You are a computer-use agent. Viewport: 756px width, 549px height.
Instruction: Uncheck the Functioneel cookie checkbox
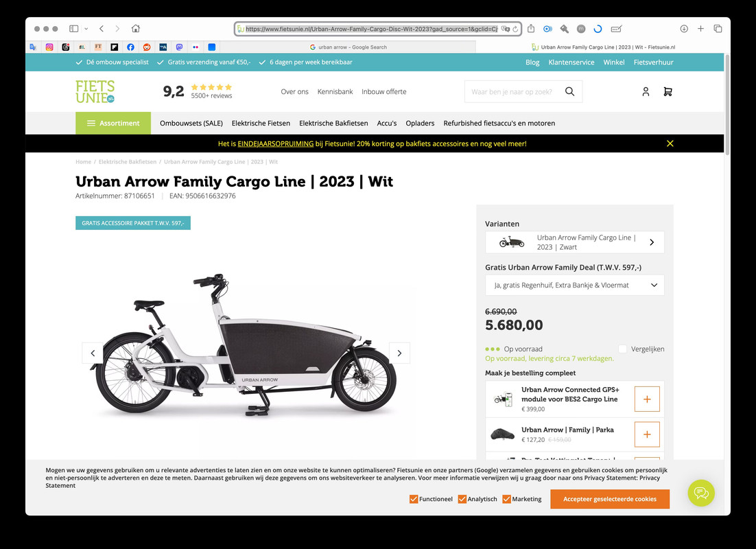(x=414, y=499)
